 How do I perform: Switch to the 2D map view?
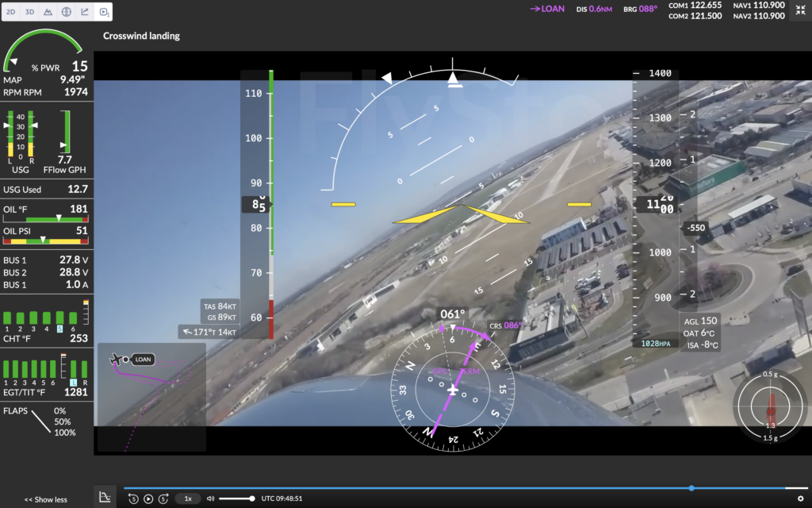coord(13,12)
